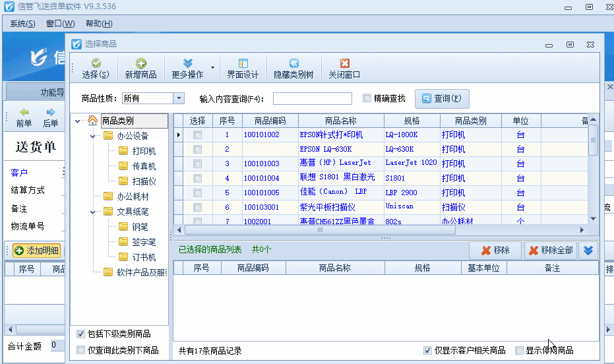Click the 新增商品 add product icon
This screenshot has width=614, height=364.
[140, 63]
